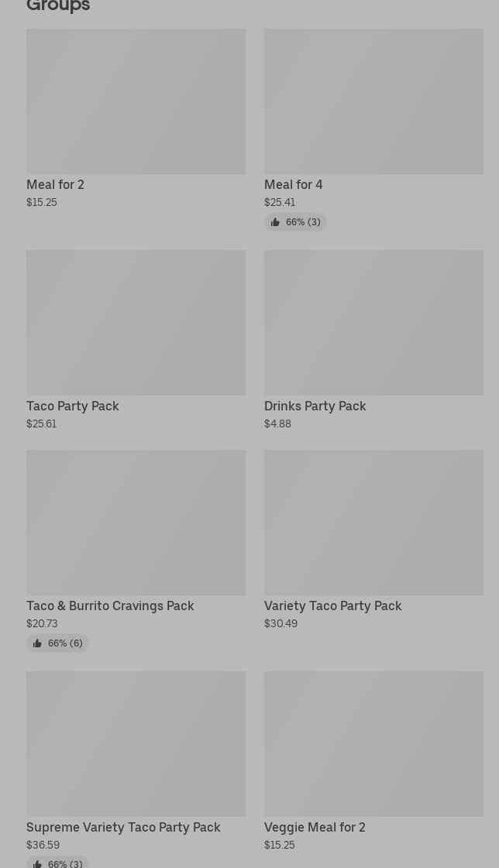Open Variety Taco Party Pack photo priced $30.49

click(x=373, y=523)
